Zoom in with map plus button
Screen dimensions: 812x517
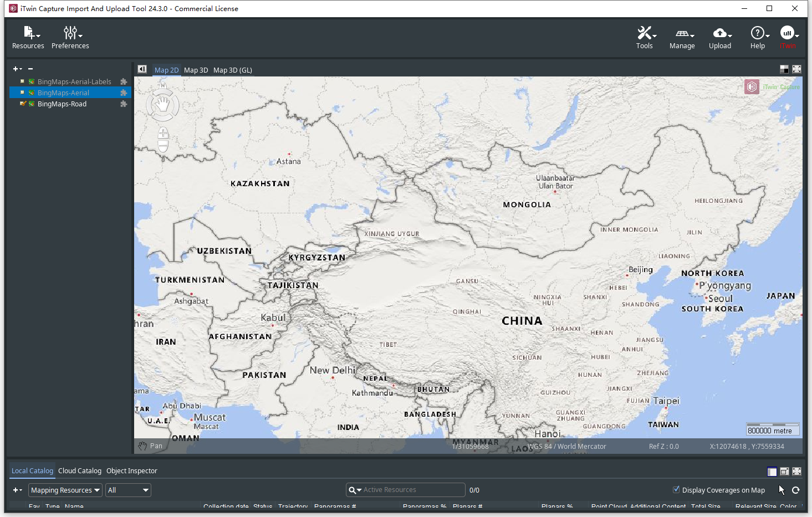(x=163, y=134)
